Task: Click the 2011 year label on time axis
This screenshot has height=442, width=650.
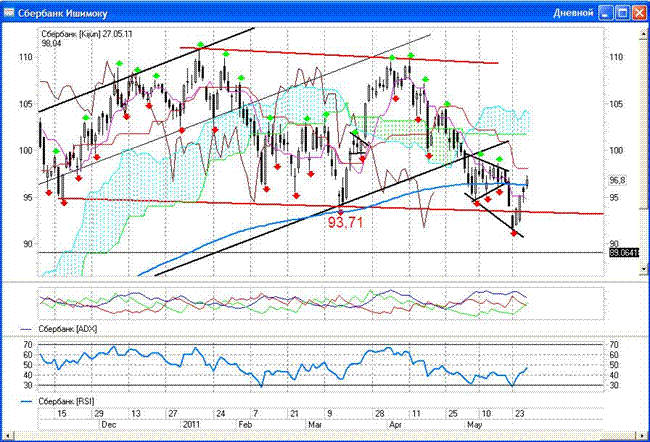Action: pyautogui.click(x=191, y=425)
